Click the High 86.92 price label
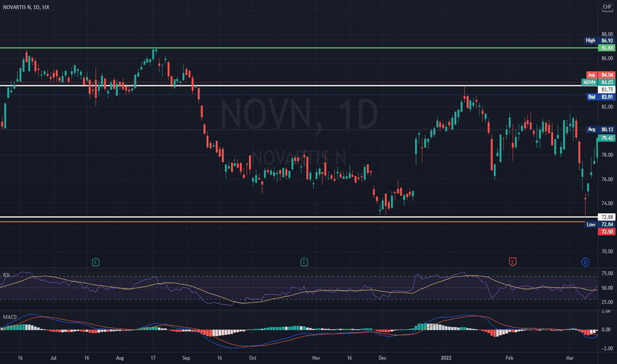 [x=599, y=40]
